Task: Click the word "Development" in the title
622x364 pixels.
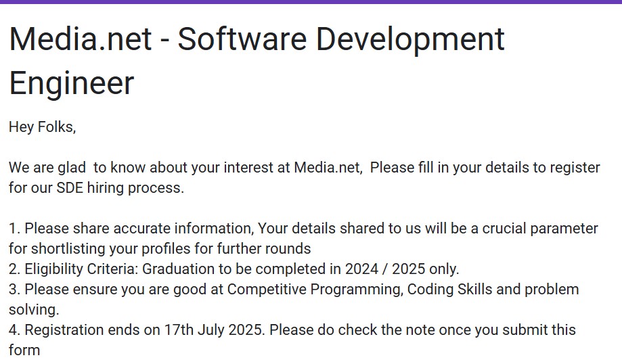Action: (410, 39)
